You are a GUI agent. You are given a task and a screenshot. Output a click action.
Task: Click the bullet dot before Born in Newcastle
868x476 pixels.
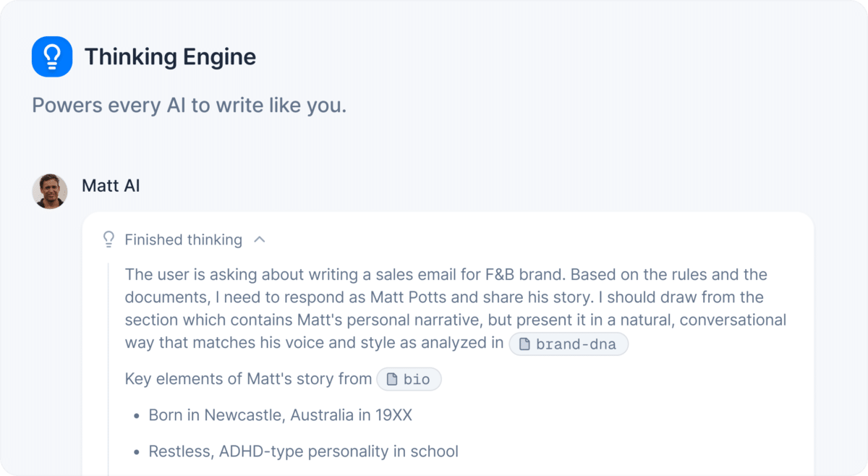(x=136, y=416)
